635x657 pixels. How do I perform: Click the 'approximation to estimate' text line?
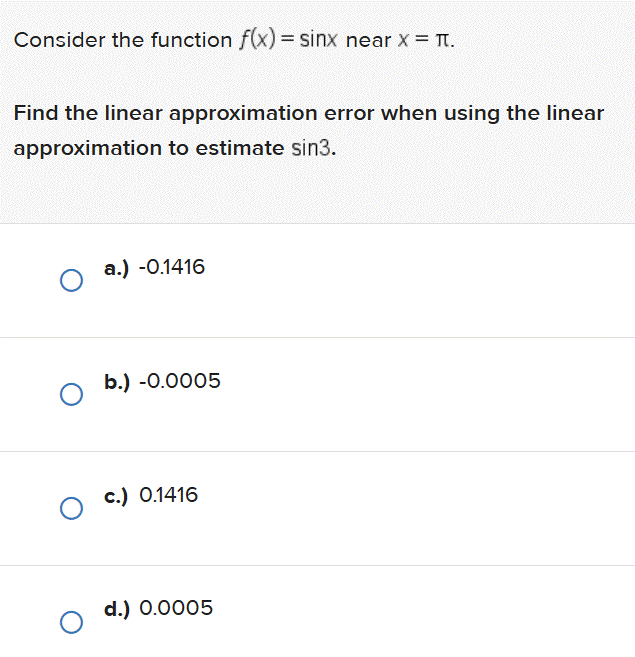tap(149, 149)
